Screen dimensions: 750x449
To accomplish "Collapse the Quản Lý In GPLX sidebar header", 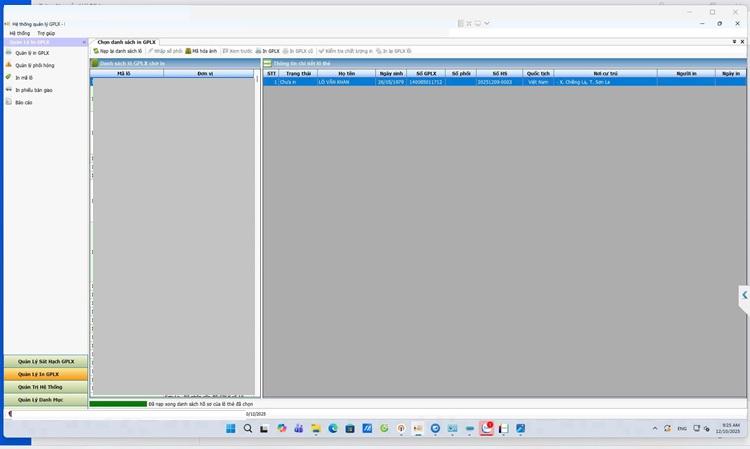I will (x=83, y=42).
